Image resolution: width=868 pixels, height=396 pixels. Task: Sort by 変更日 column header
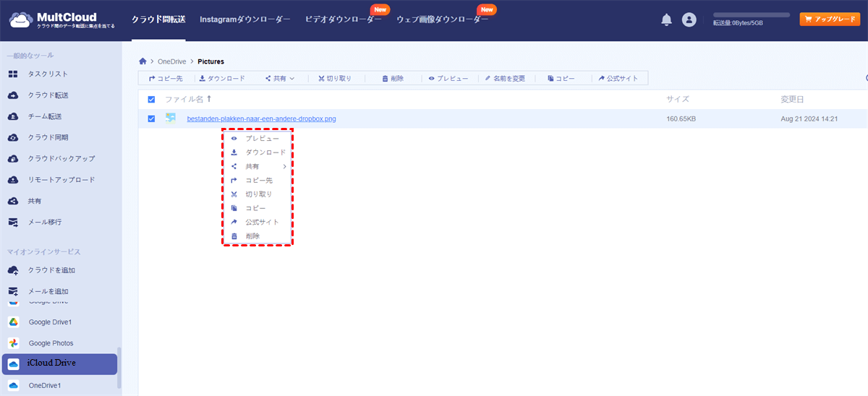(x=792, y=100)
